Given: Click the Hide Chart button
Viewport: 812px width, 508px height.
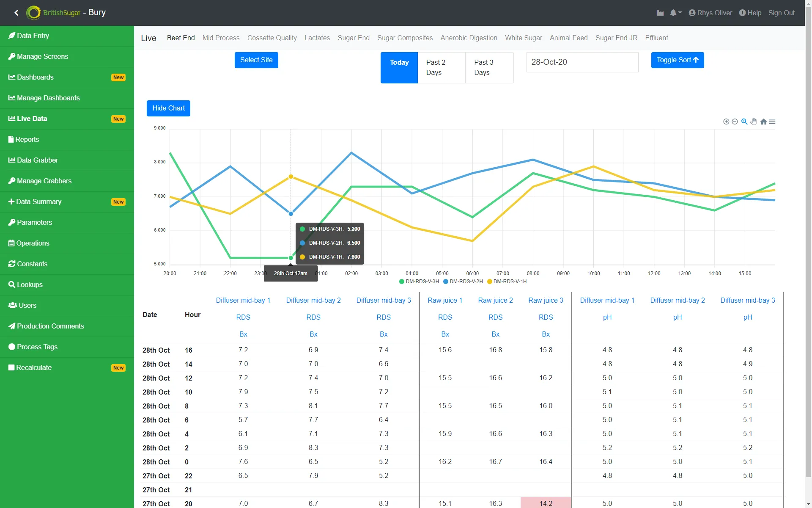Looking at the screenshot, I should point(168,108).
